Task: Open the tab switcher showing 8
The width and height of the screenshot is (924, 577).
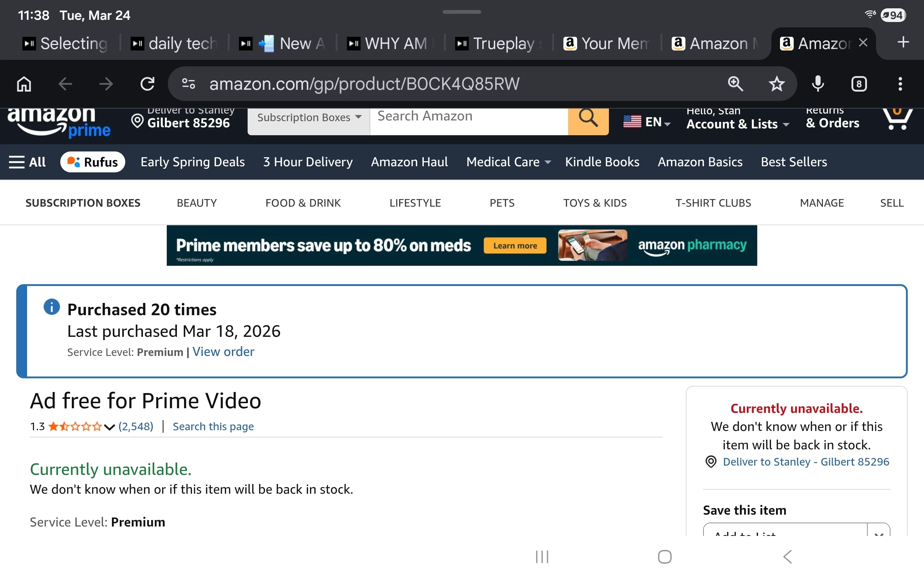Action: click(859, 84)
